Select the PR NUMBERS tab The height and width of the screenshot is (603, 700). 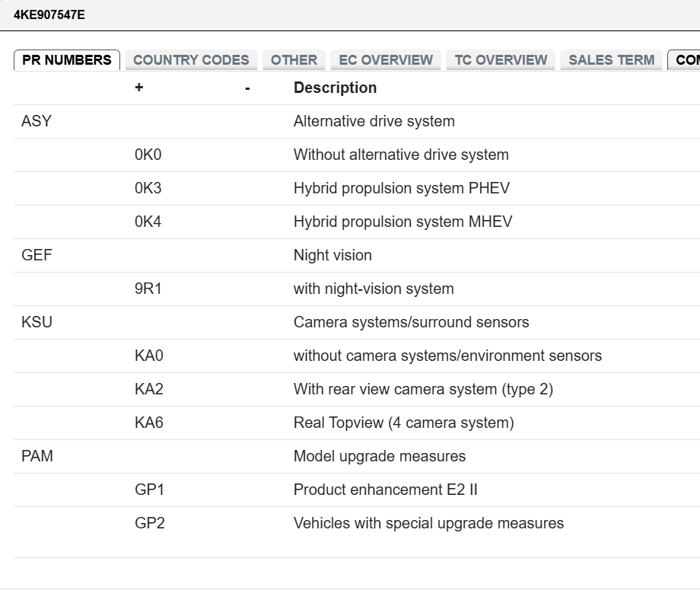[67, 60]
